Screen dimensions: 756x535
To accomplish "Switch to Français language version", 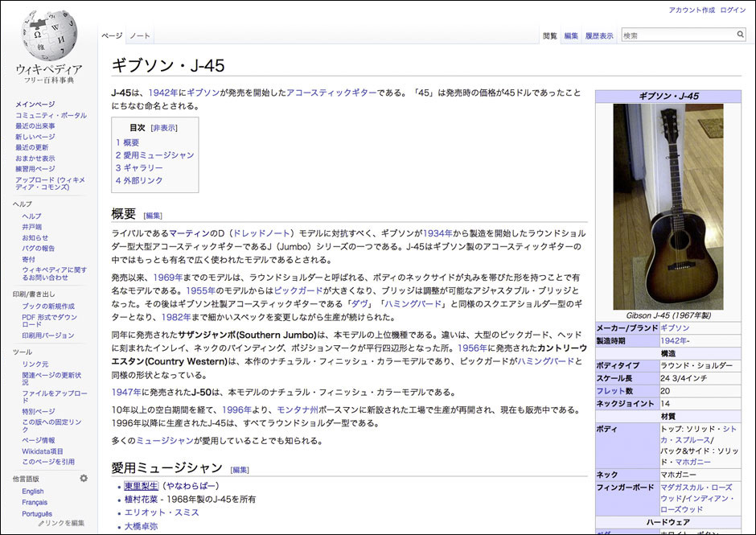I will (35, 502).
